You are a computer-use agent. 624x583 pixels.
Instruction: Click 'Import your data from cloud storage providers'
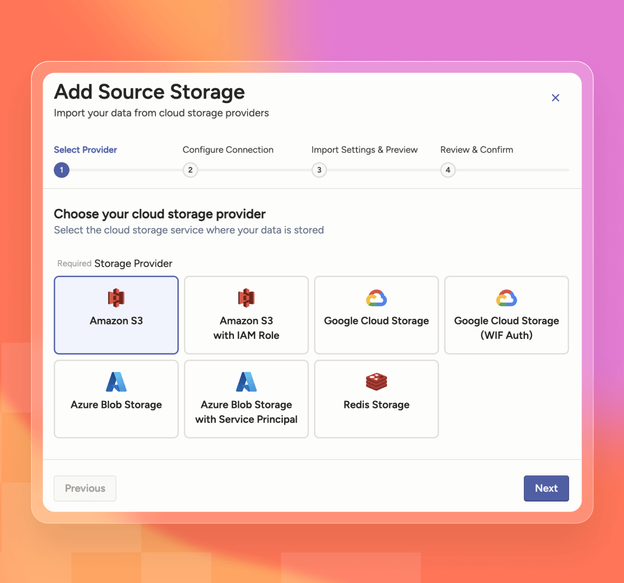(x=161, y=113)
